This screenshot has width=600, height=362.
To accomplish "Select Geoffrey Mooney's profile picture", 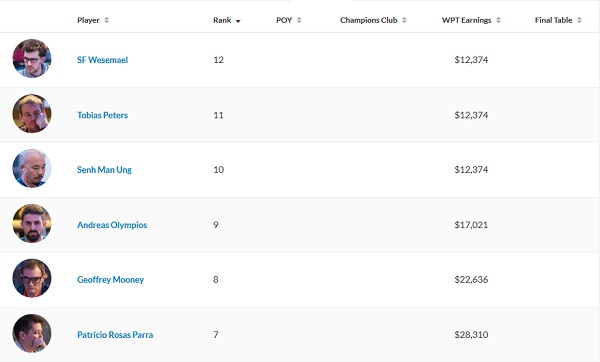I will (x=32, y=278).
